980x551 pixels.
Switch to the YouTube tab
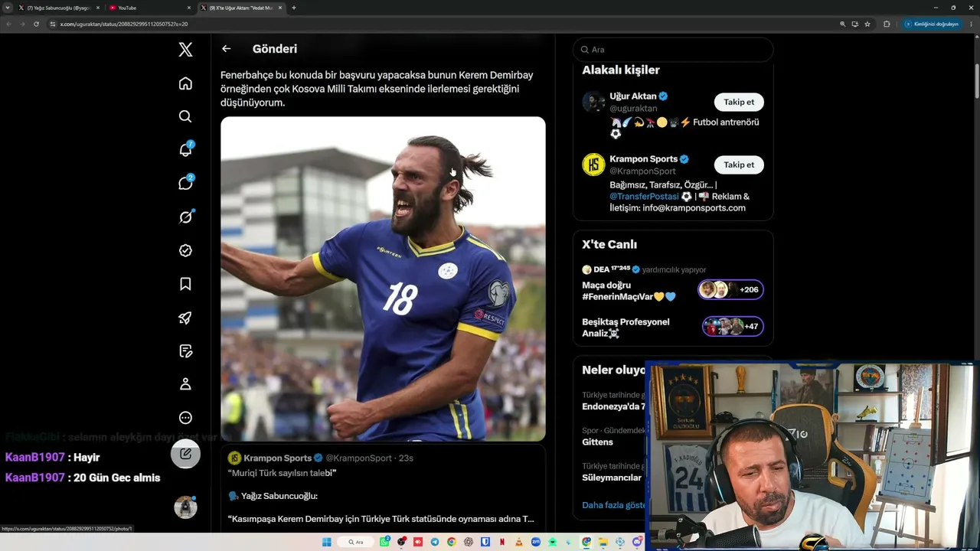[150, 8]
